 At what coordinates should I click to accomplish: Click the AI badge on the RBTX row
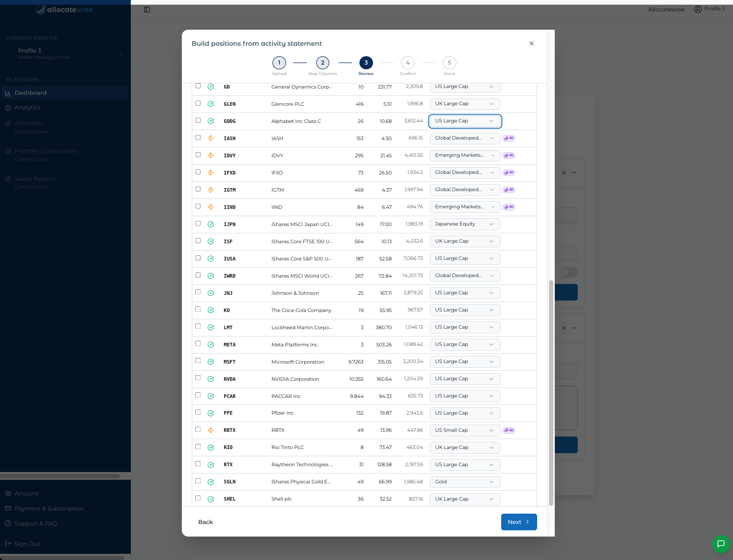[x=509, y=431]
